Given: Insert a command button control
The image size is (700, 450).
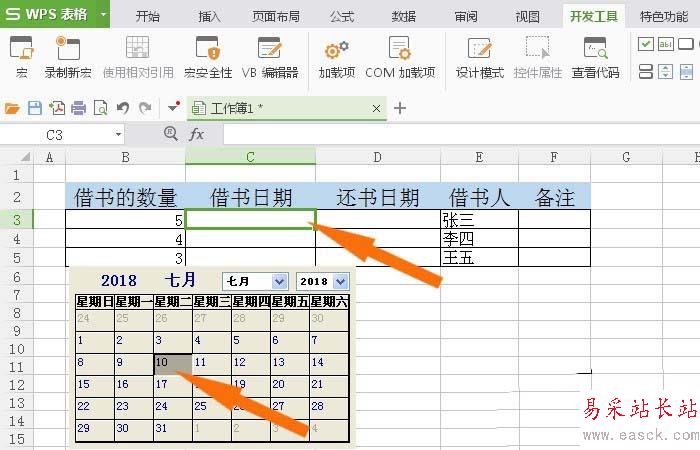Looking at the screenshot, I should click(x=685, y=44).
